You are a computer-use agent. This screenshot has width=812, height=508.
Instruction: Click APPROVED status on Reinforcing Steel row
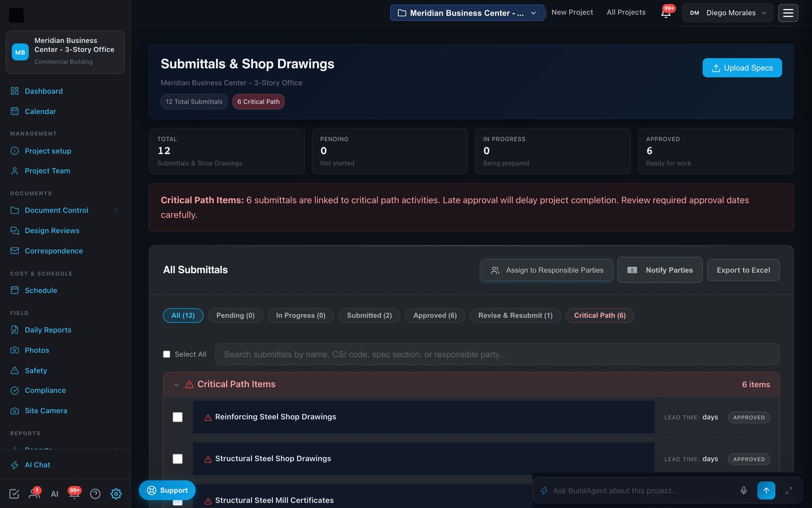[749, 418]
